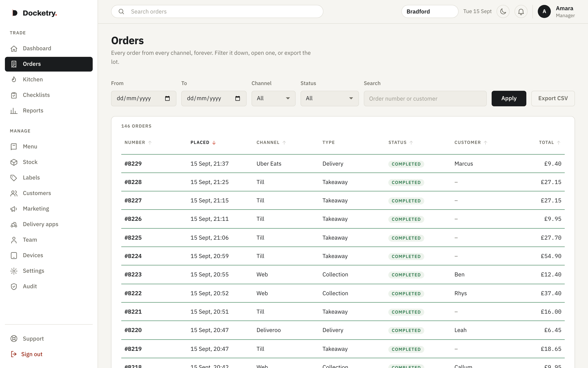Open Reports section
The image size is (588, 368).
click(x=49, y=111)
